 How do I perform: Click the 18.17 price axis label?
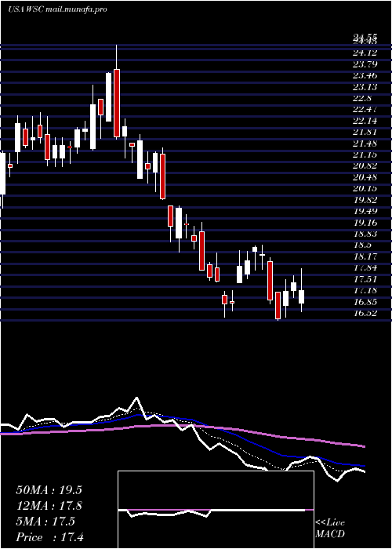365,256
